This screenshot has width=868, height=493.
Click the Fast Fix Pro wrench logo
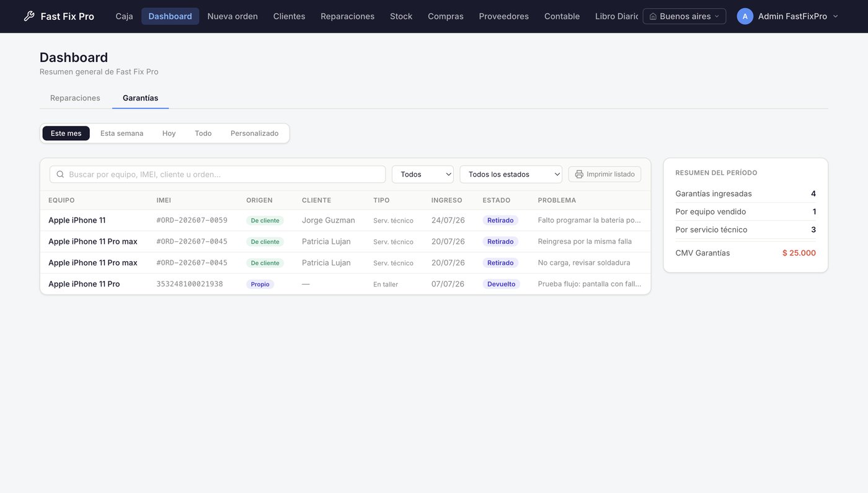click(x=29, y=16)
